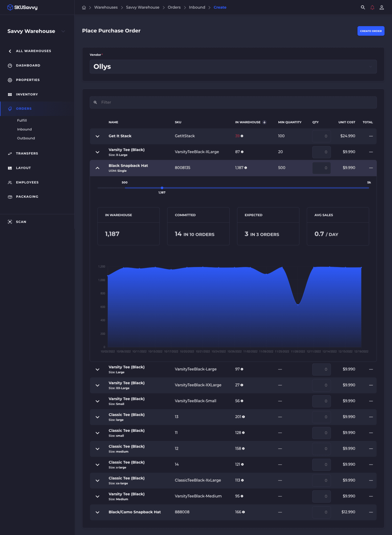This screenshot has height=535, width=392.
Task: Expand the Savvy Warehouse selector chevron
Action: tap(64, 31)
